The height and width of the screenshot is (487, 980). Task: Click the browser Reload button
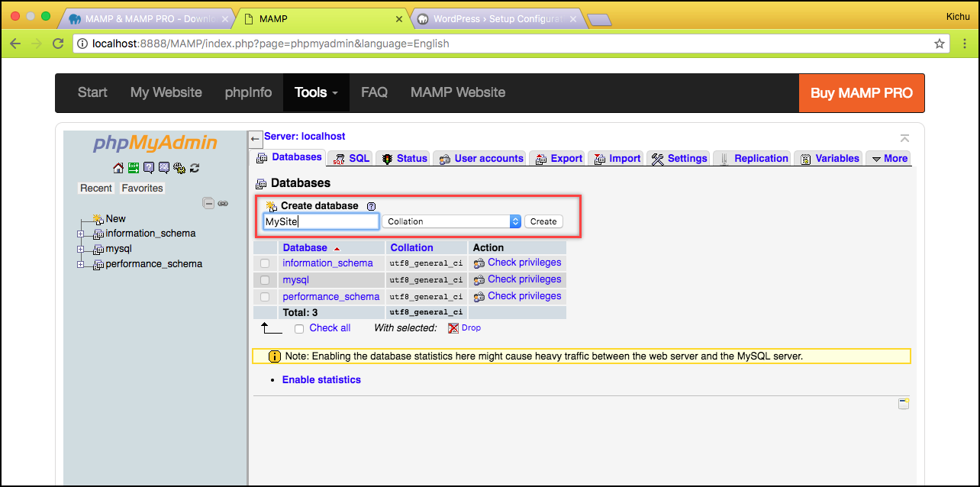(58, 44)
